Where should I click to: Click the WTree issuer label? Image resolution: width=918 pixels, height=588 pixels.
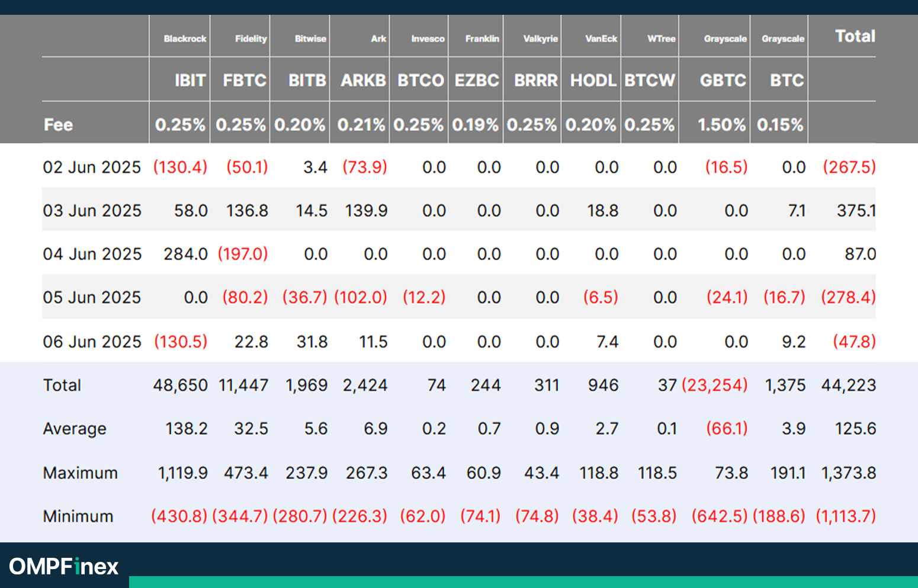[x=661, y=38]
